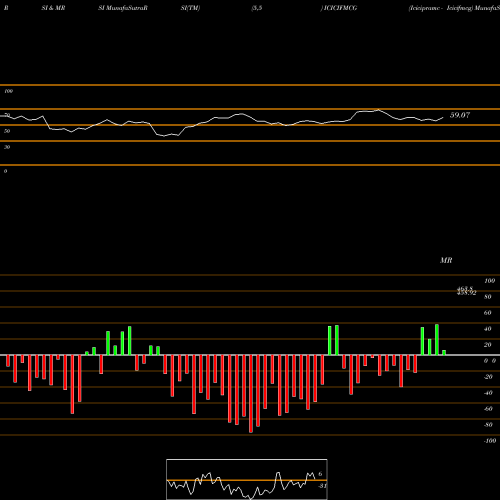This screenshot has height=500, width=500.
Task: Click the RSI value label 59.07
Action: click(x=460, y=115)
